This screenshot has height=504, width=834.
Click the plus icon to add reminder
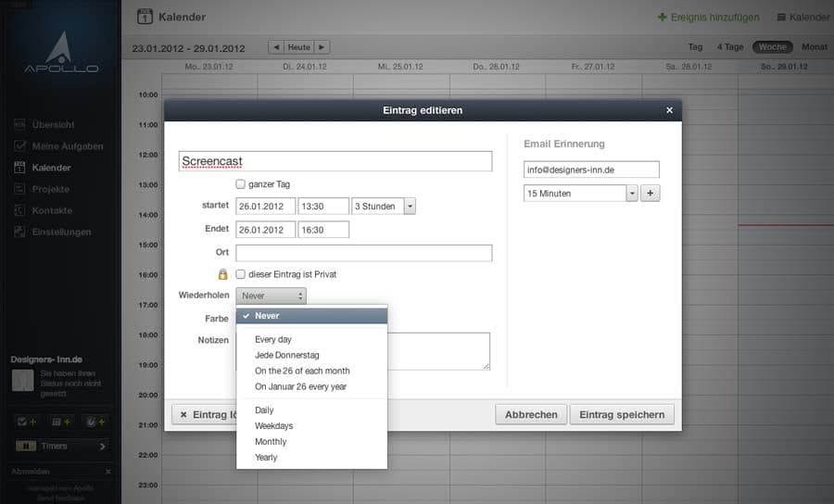point(650,194)
